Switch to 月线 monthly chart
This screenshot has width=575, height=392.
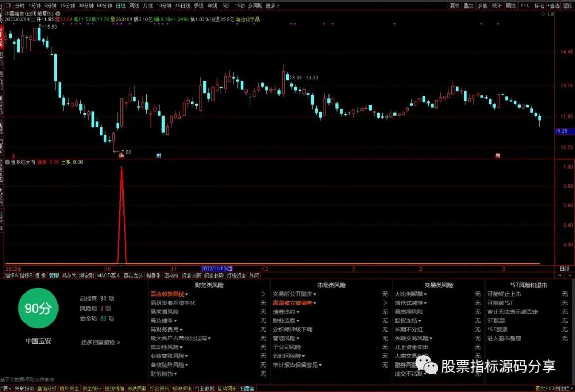click(148, 5)
